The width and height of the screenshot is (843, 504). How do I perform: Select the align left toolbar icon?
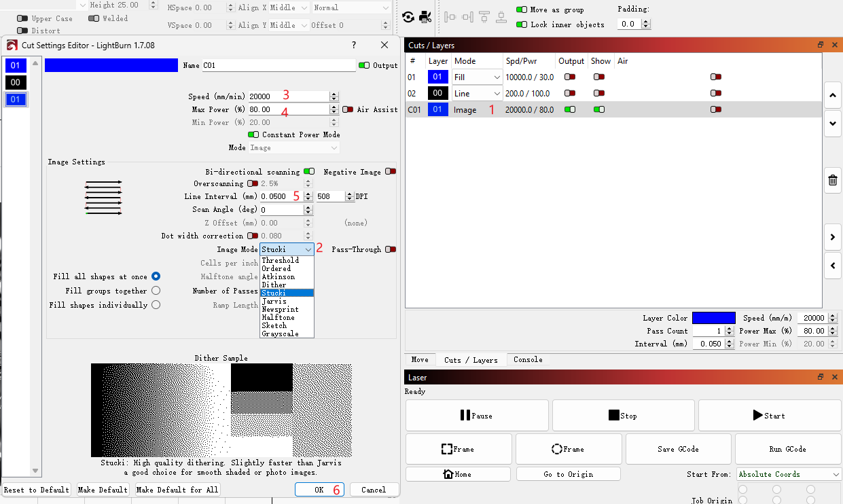[x=450, y=17]
